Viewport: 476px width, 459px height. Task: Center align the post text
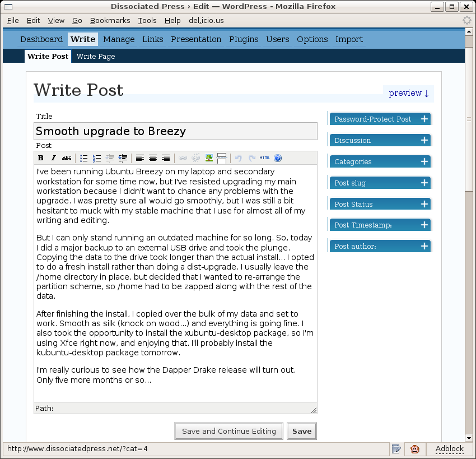153,158
